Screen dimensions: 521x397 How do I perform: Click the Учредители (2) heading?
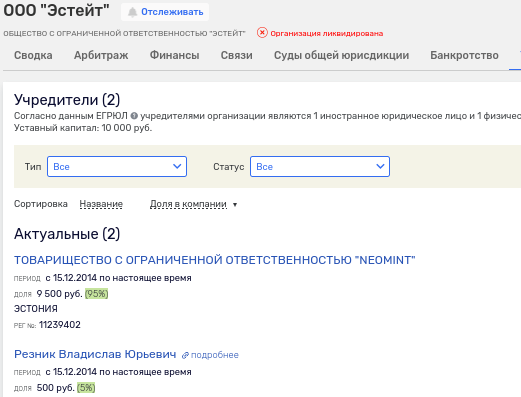pyautogui.click(x=67, y=100)
